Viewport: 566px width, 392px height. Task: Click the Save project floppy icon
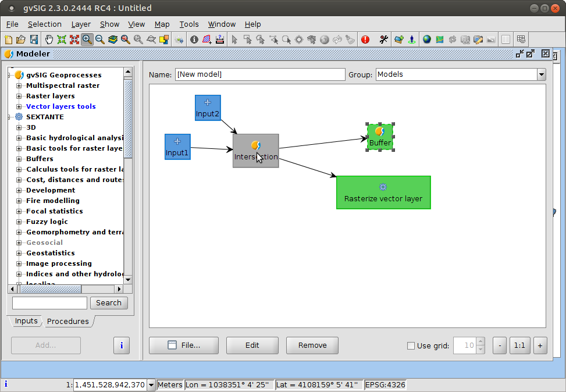pos(34,40)
